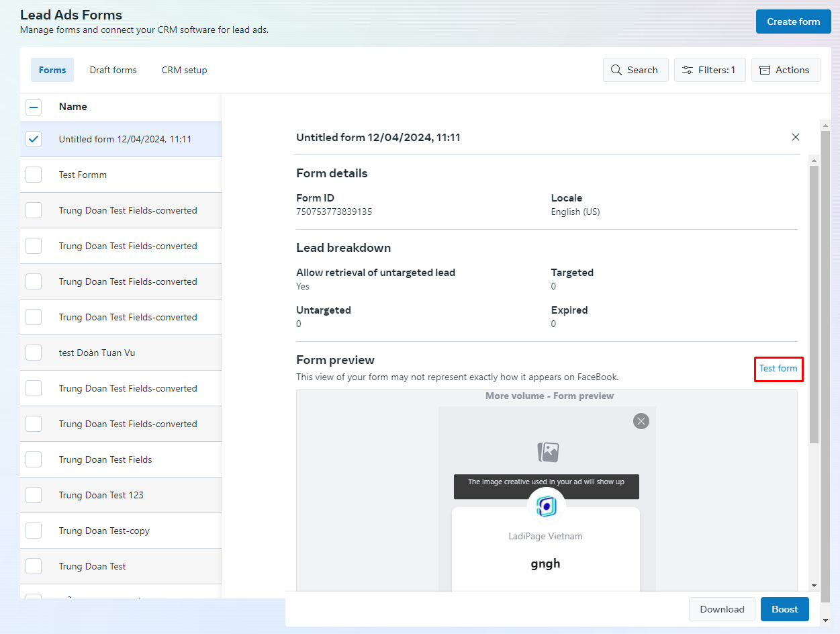
Task: Check the Test Formm checkbox
Action: pyautogui.click(x=34, y=175)
